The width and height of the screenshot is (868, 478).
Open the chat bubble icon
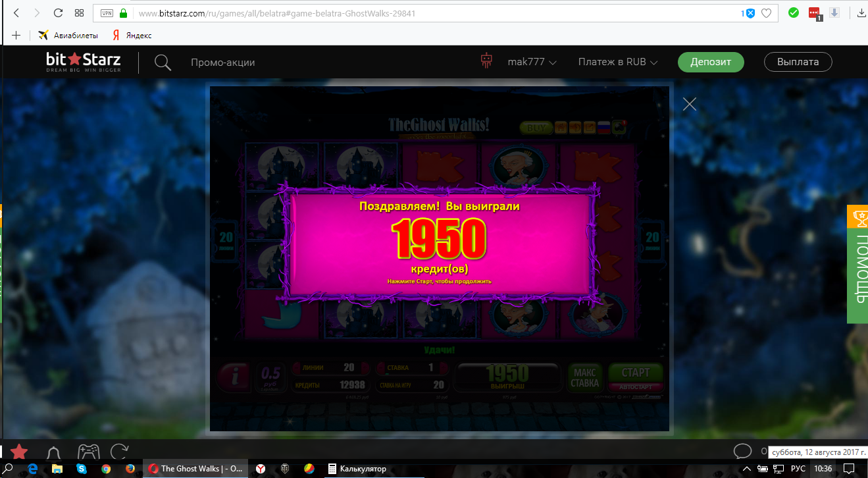click(x=742, y=451)
